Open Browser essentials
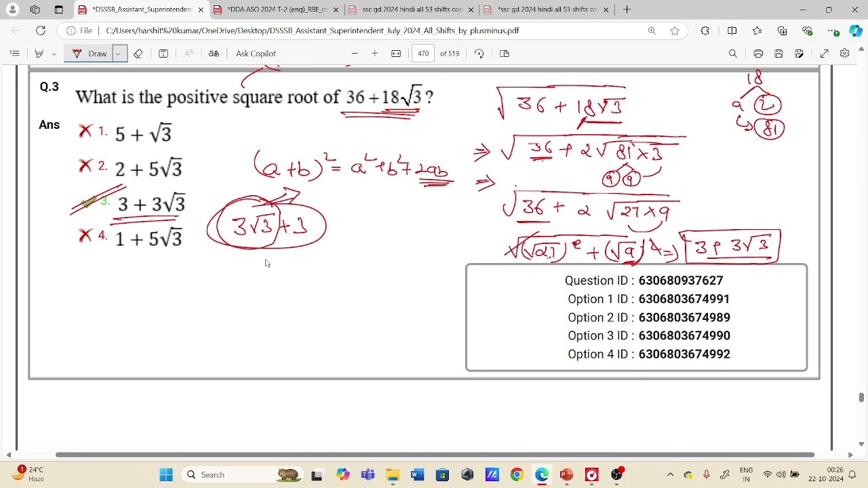 point(807,30)
